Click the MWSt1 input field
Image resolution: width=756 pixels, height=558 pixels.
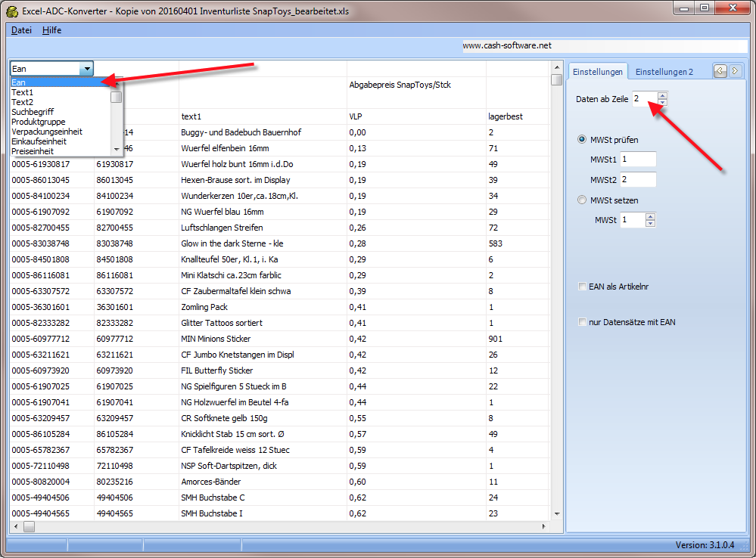pos(638,159)
